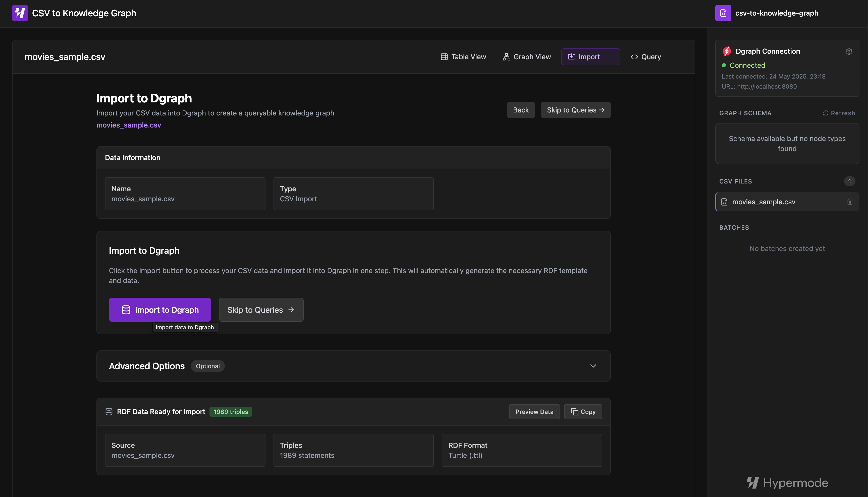Screen dimensions: 868x497
Task: Click the CSV files count badge
Action: coord(849,181)
